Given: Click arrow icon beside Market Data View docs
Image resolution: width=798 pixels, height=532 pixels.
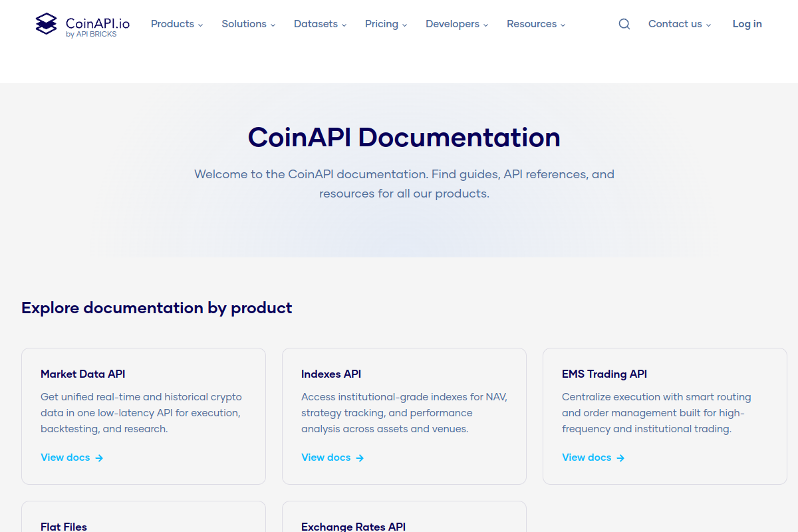Looking at the screenshot, I should [x=99, y=458].
